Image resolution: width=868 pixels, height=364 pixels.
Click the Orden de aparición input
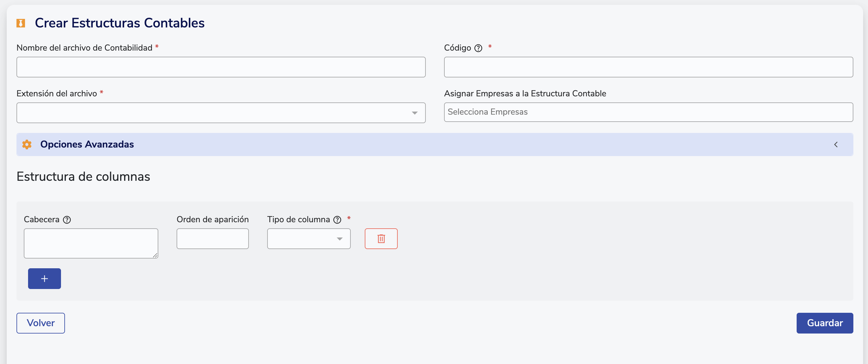click(212, 239)
